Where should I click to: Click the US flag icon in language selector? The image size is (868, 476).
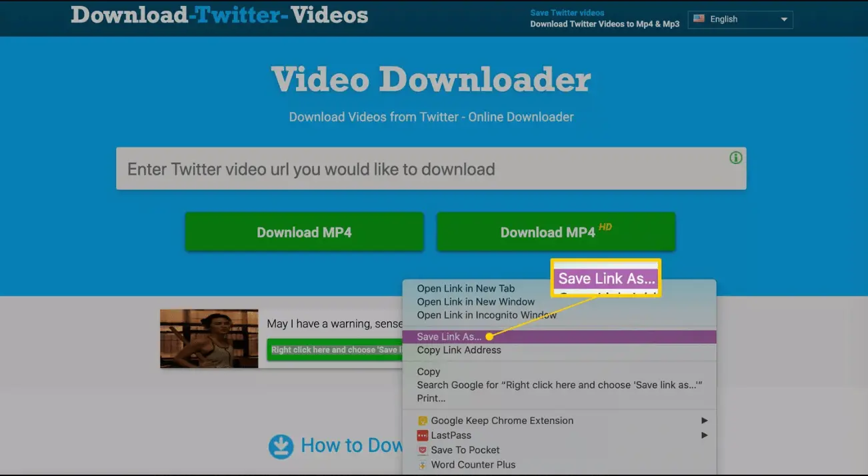(699, 19)
